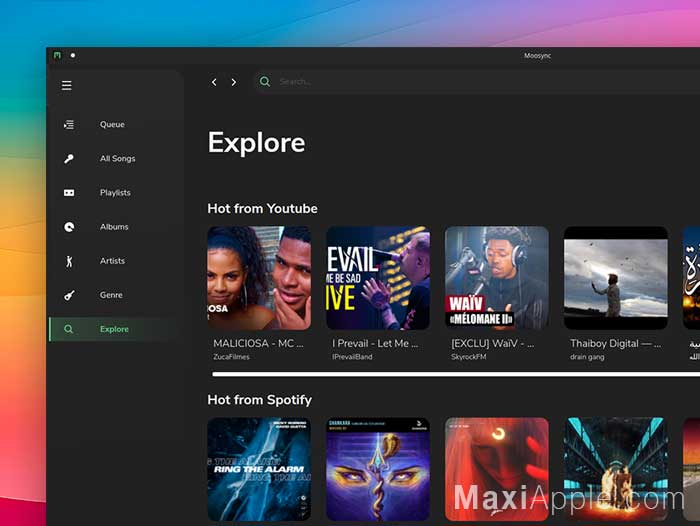Click the ZucaFilmes channel name
The image size is (700, 526).
(x=231, y=357)
